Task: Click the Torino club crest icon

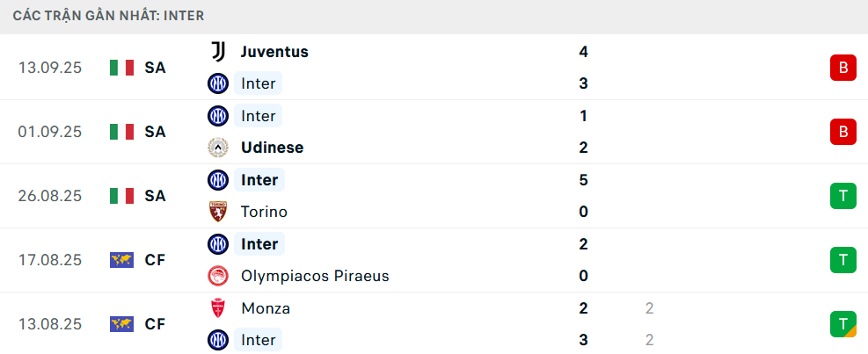Action: [217, 212]
